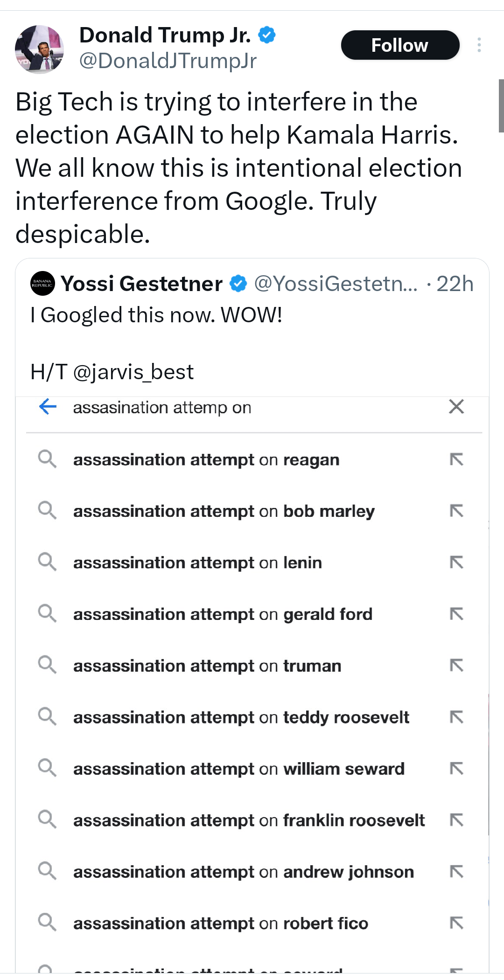Pick the 'andrew johnson' suggestion
The width and height of the screenshot is (504, 980).
pyautogui.click(x=243, y=872)
